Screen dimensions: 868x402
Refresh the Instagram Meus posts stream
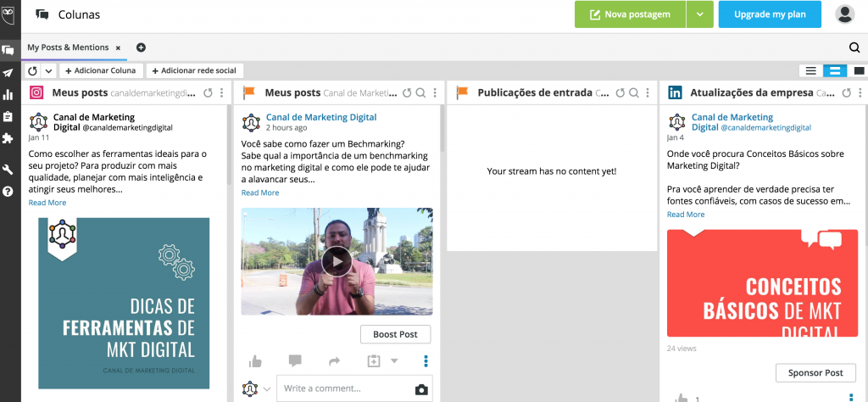pyautogui.click(x=209, y=93)
